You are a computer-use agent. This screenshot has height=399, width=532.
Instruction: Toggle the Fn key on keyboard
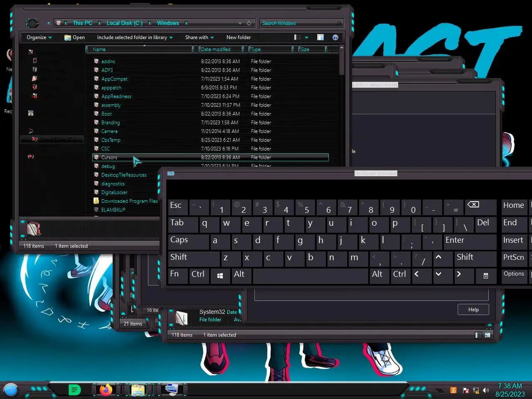pyautogui.click(x=178, y=275)
